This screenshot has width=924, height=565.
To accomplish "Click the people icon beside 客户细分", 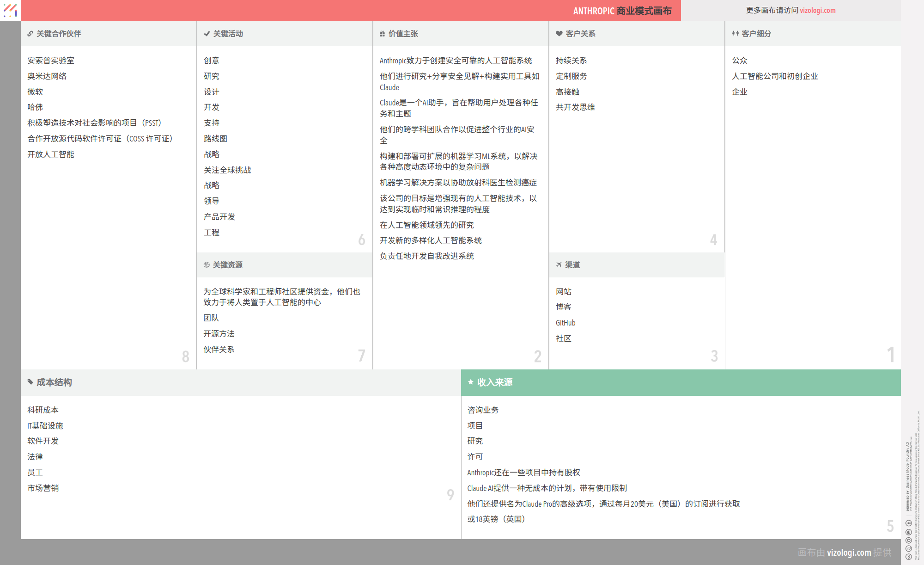I will (735, 33).
